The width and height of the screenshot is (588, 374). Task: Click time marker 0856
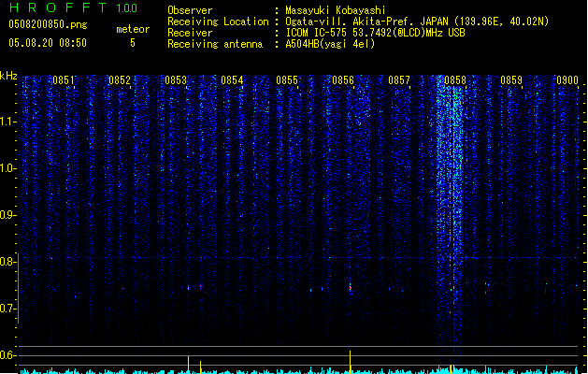tap(343, 79)
